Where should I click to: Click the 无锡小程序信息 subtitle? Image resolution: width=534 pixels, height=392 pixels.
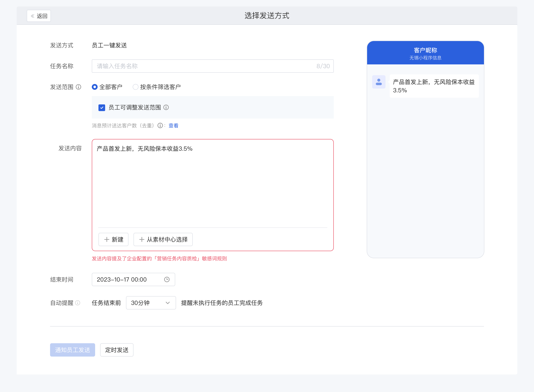(426, 58)
